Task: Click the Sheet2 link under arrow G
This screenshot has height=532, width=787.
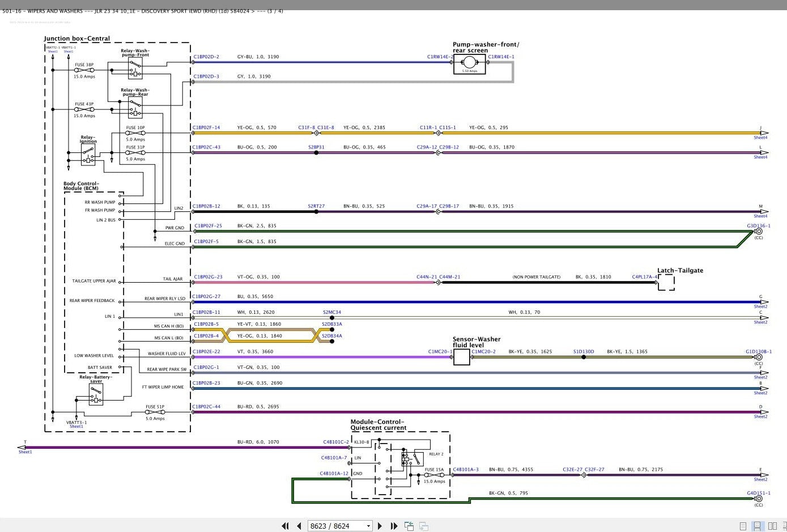Action: pyautogui.click(x=760, y=307)
